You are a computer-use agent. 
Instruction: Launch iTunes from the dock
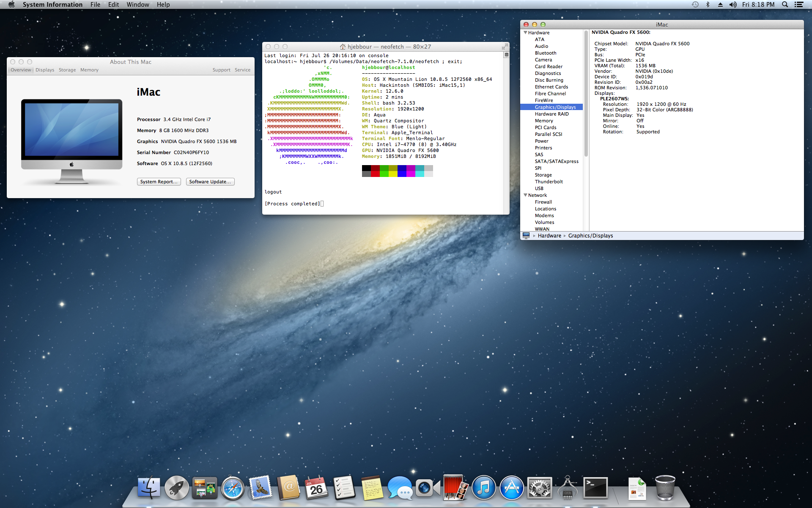click(484, 488)
